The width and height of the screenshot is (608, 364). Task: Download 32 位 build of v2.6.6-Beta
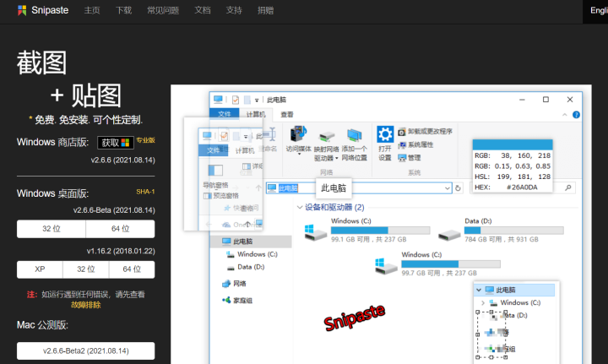tap(52, 229)
